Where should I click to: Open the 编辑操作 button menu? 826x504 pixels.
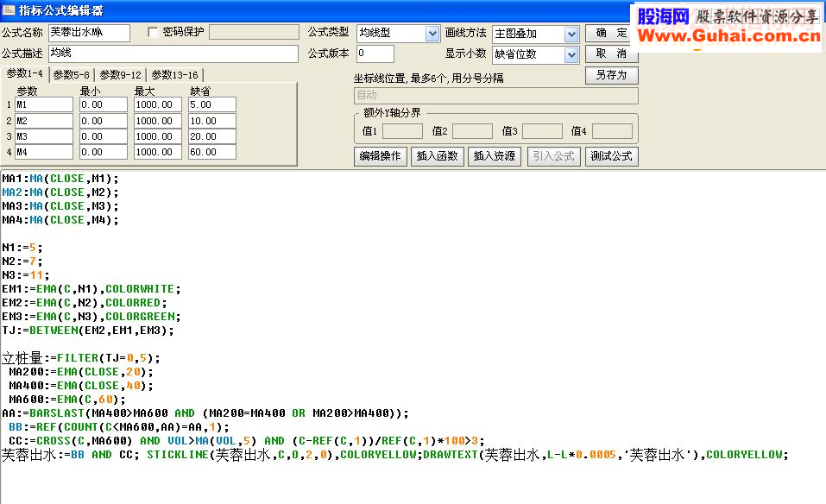pos(381,156)
